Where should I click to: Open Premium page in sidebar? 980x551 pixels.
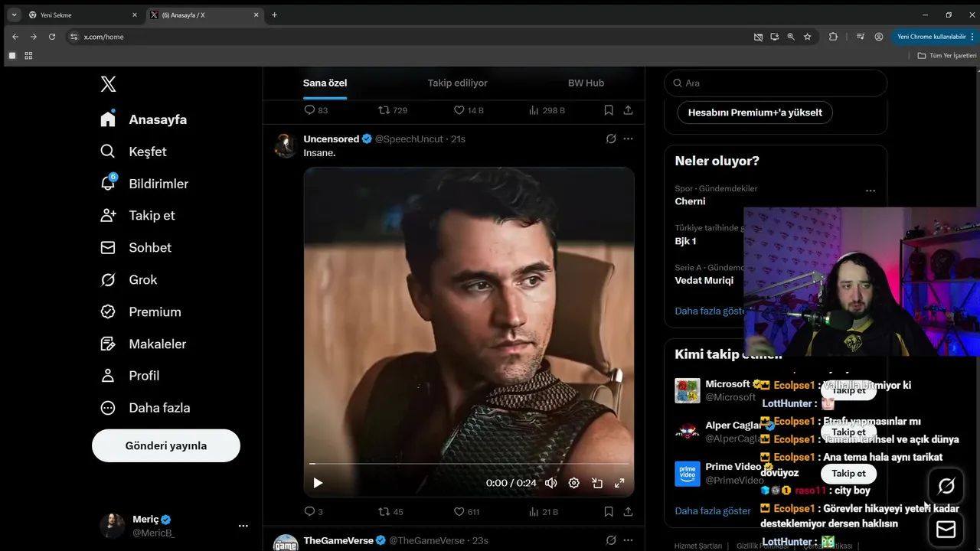141,311
